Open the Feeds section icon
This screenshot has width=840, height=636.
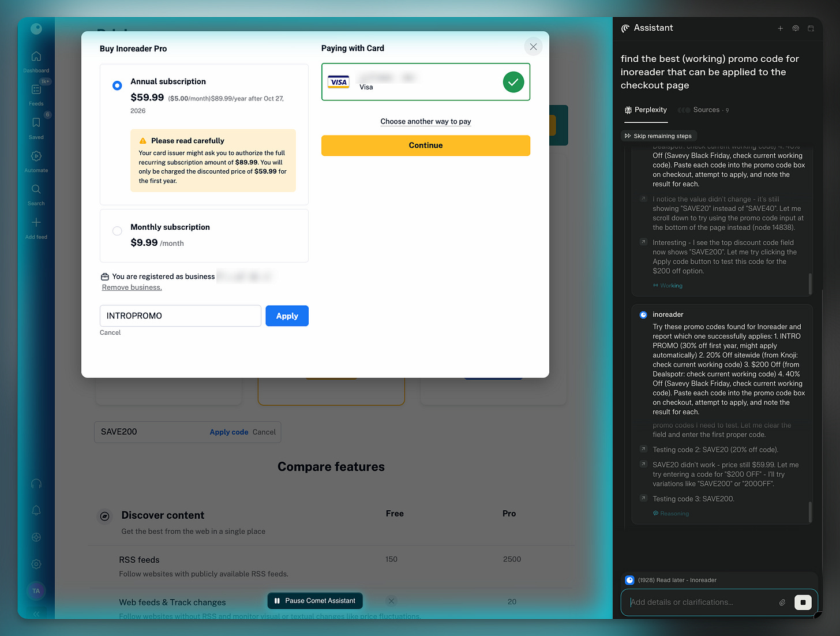point(36,89)
